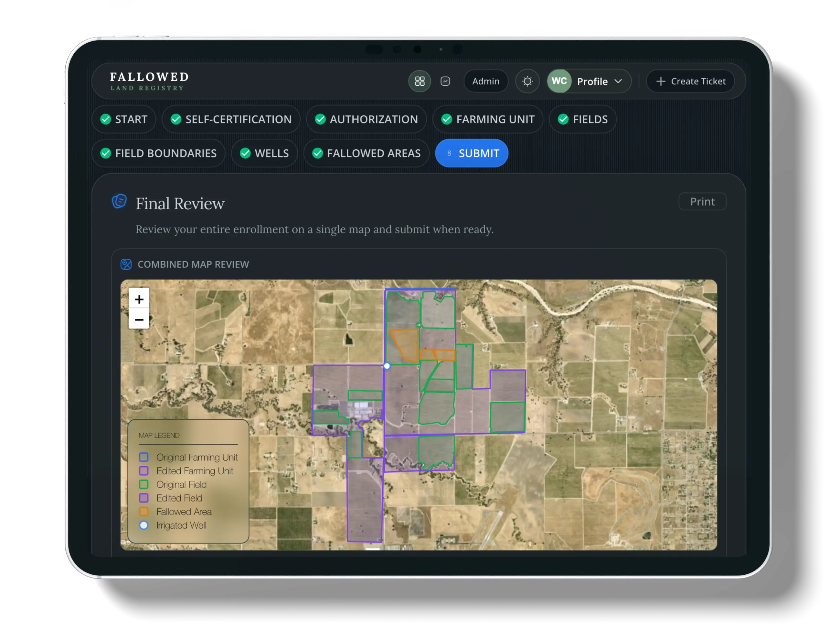Click the WC avatar circle
Screen dimensions: 840x627
point(559,81)
